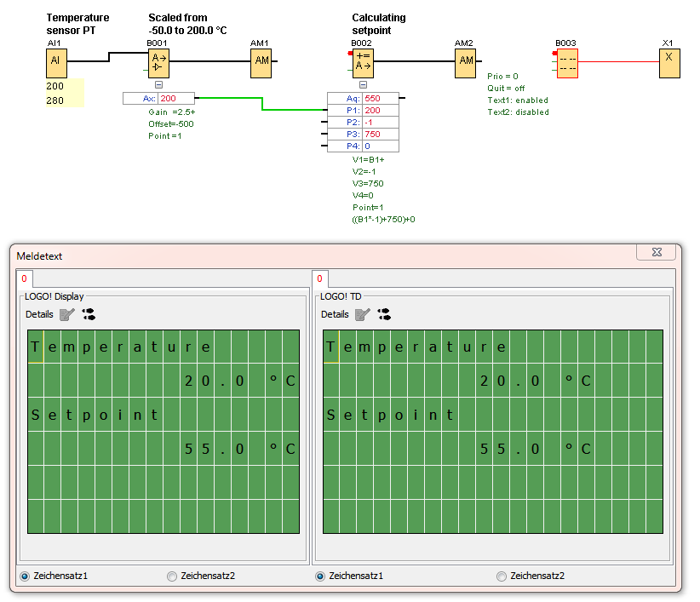Click footsteps icon in LOGO! TD panel
The height and width of the screenshot is (602, 700).
click(x=384, y=314)
